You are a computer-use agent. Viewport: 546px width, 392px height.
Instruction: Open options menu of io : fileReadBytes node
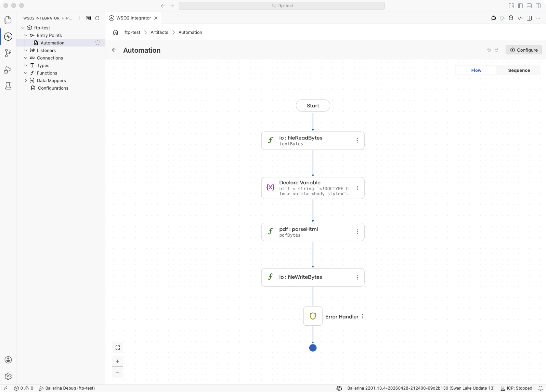pos(357,141)
